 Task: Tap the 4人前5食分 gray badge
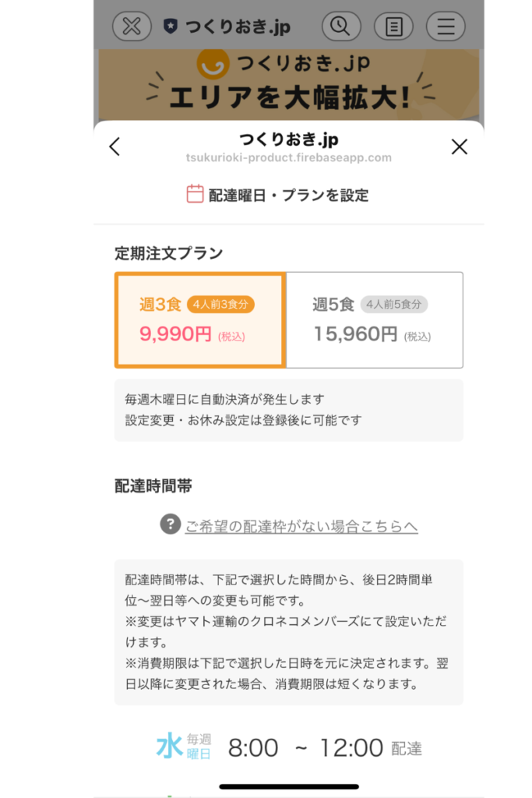[394, 305]
